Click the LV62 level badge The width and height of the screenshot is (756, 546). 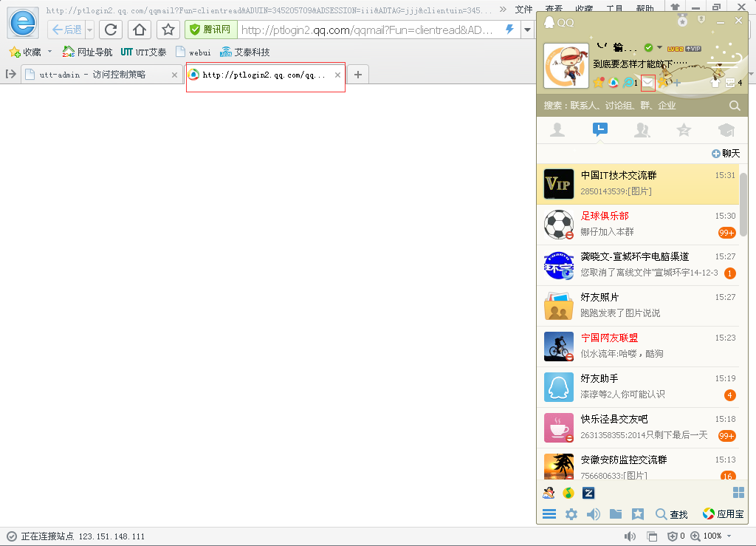pyautogui.click(x=676, y=49)
